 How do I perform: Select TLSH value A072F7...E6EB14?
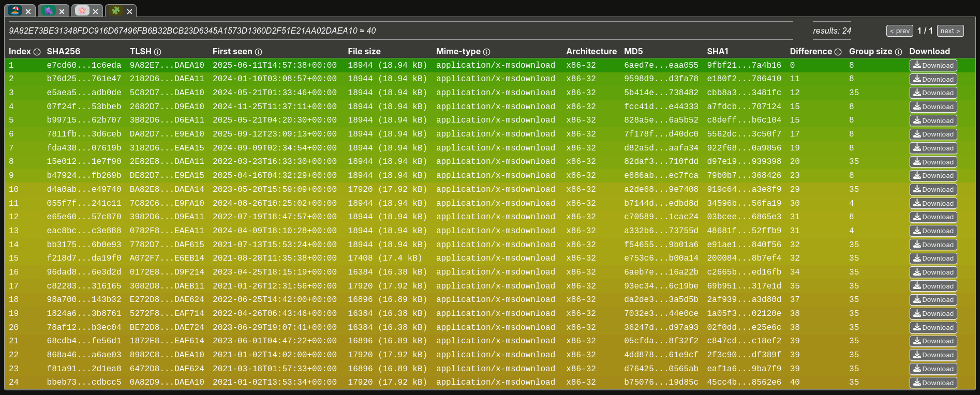click(167, 258)
